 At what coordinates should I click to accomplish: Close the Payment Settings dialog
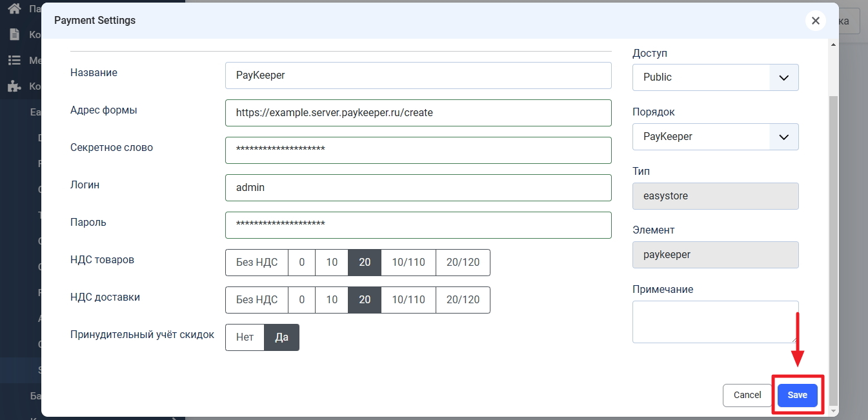815,21
